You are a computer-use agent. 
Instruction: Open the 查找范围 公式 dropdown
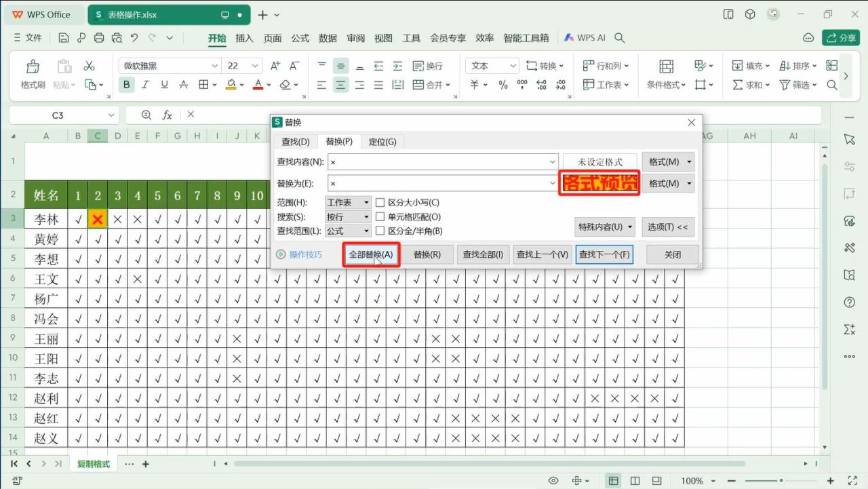tap(349, 231)
